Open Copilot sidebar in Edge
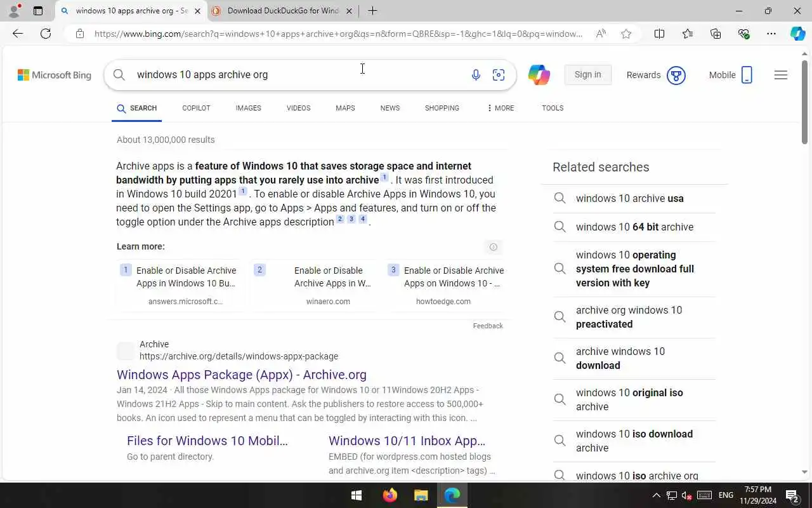The width and height of the screenshot is (812, 508). [x=798, y=34]
